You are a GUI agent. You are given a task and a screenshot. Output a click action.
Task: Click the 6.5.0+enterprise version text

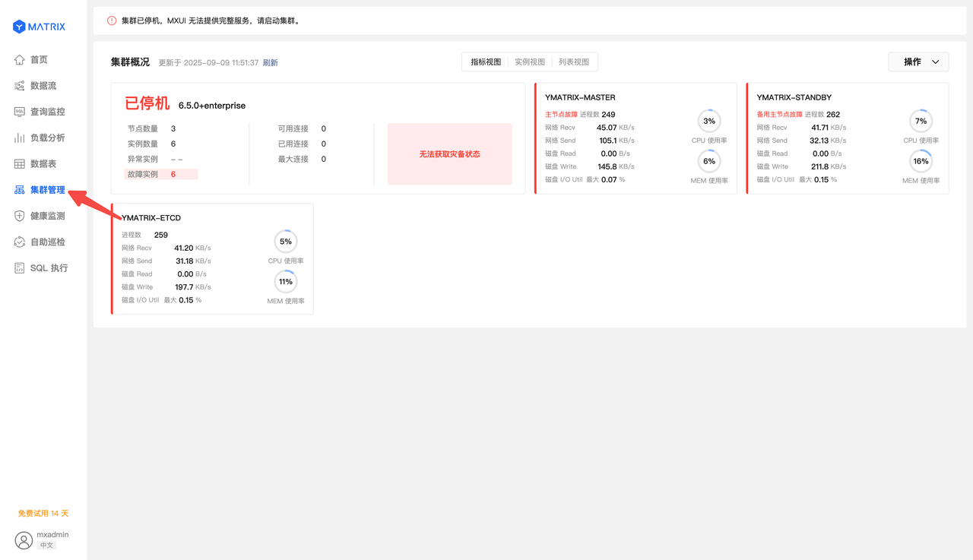212,106
